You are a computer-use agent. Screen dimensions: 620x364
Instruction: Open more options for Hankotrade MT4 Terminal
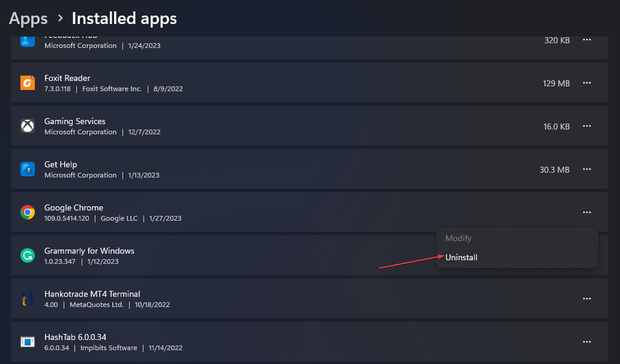[587, 299]
